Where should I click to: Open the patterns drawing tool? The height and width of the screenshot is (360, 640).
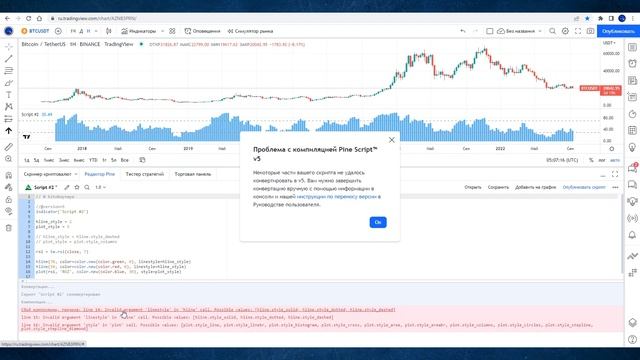click(x=9, y=107)
